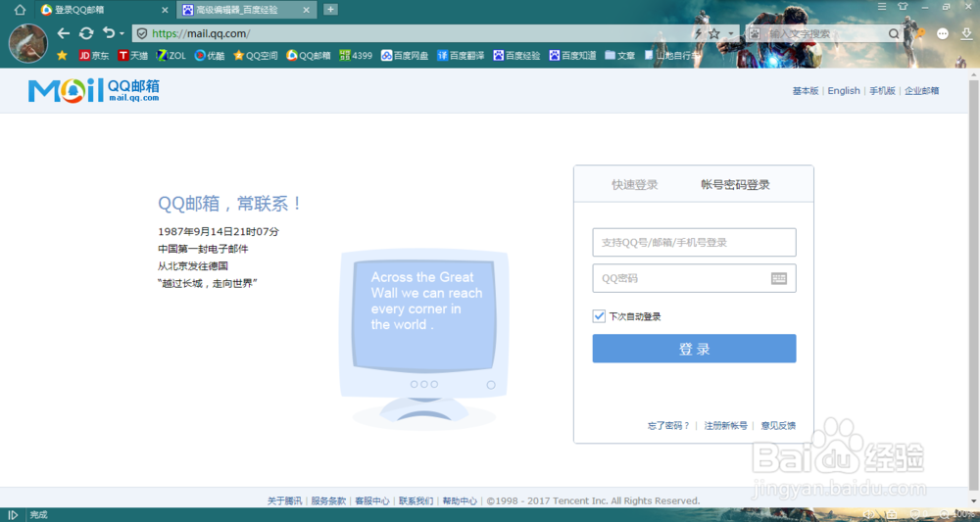
Task: Click the browser home icon
Action: point(20,10)
